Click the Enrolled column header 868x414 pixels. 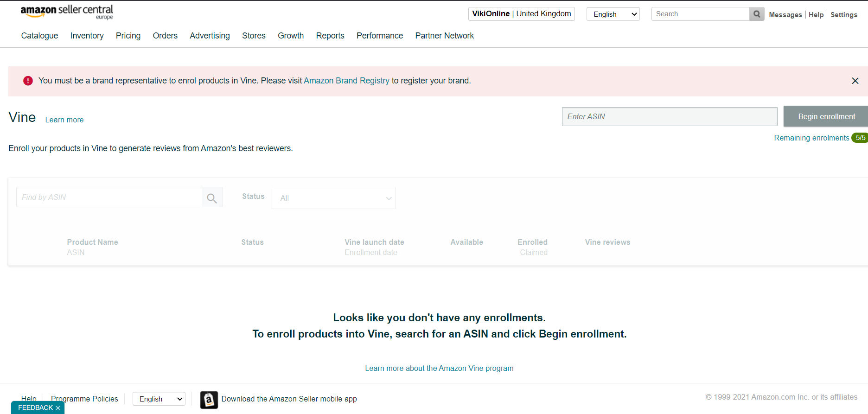pyautogui.click(x=532, y=242)
